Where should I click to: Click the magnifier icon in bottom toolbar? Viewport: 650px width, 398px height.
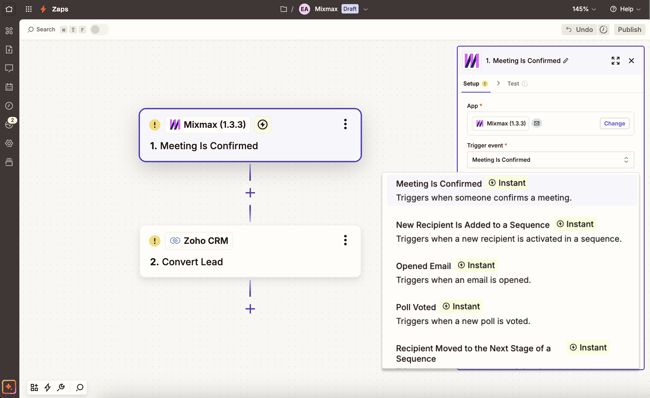80,387
